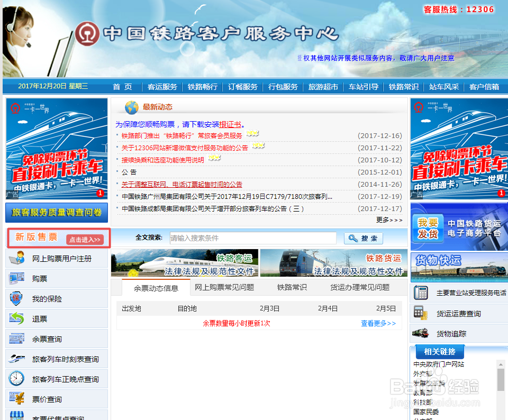This screenshot has height=420, width=508.
Task: Click the 我的保险 shield icon
Action: [16, 298]
